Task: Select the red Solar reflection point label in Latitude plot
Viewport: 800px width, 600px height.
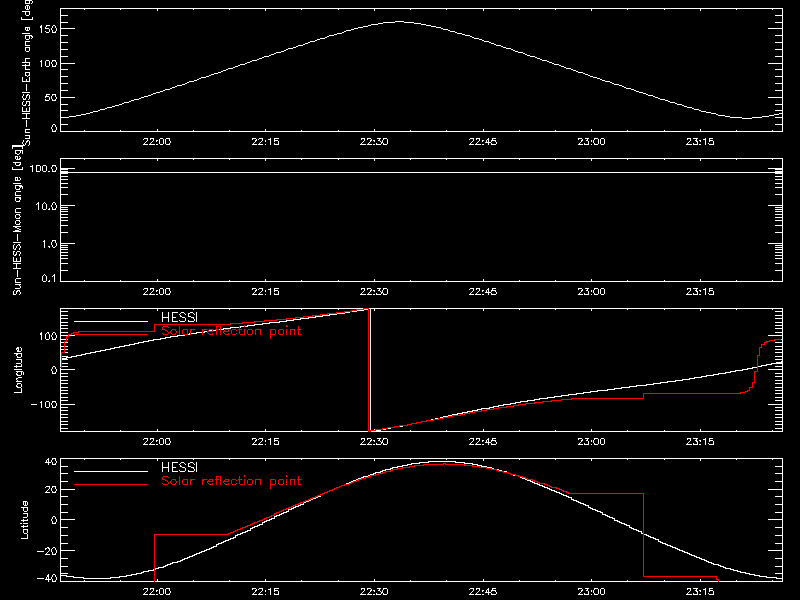Action: point(231,481)
